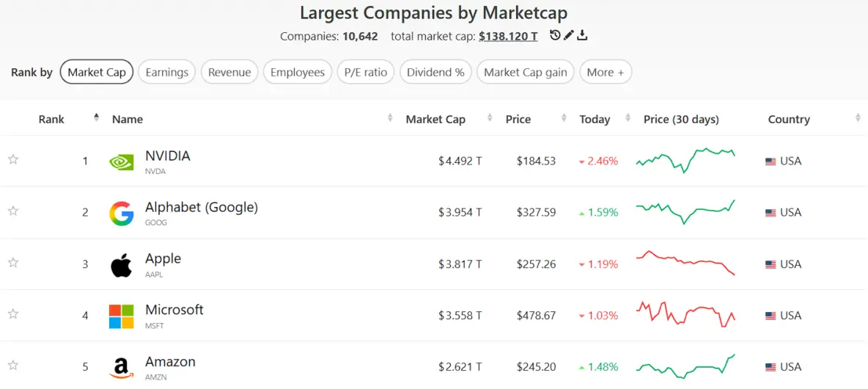Toggle favorite star for Apple
The width and height of the screenshot is (868, 389).
(x=13, y=262)
